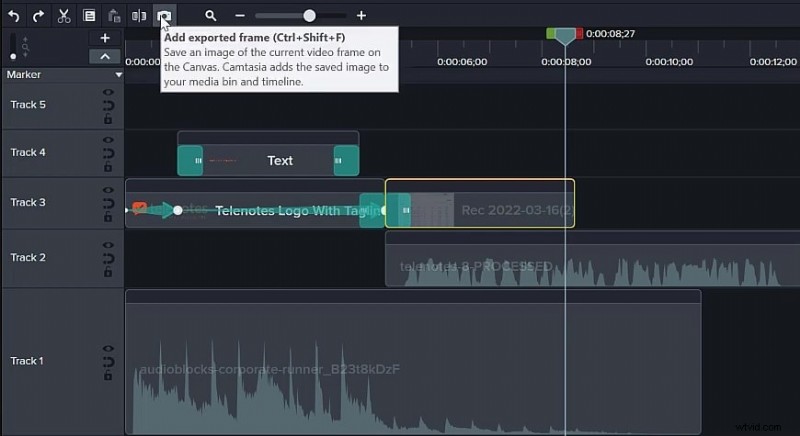Toggle magnetic track on Track 4
This screenshot has height=436, width=800.
[108, 153]
